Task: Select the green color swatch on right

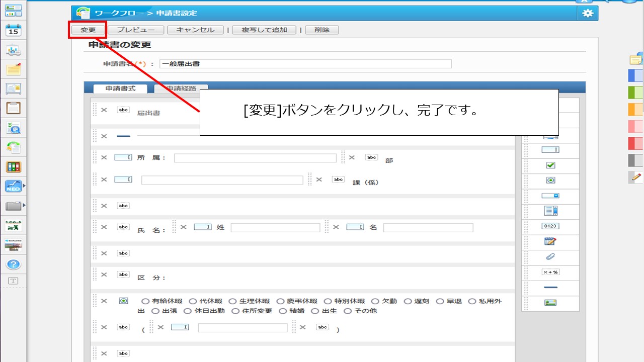Action: [635, 93]
